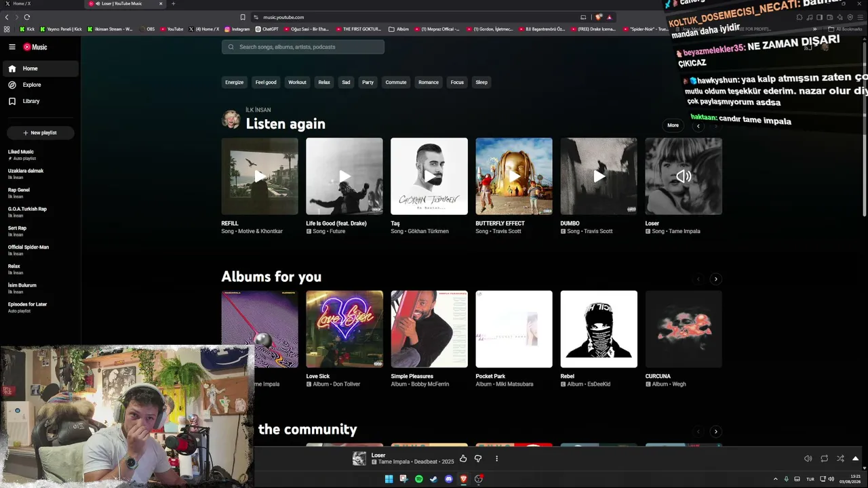Open the OBS icon in the taskbar
Image resolution: width=868 pixels, height=488 pixels.
[478, 479]
